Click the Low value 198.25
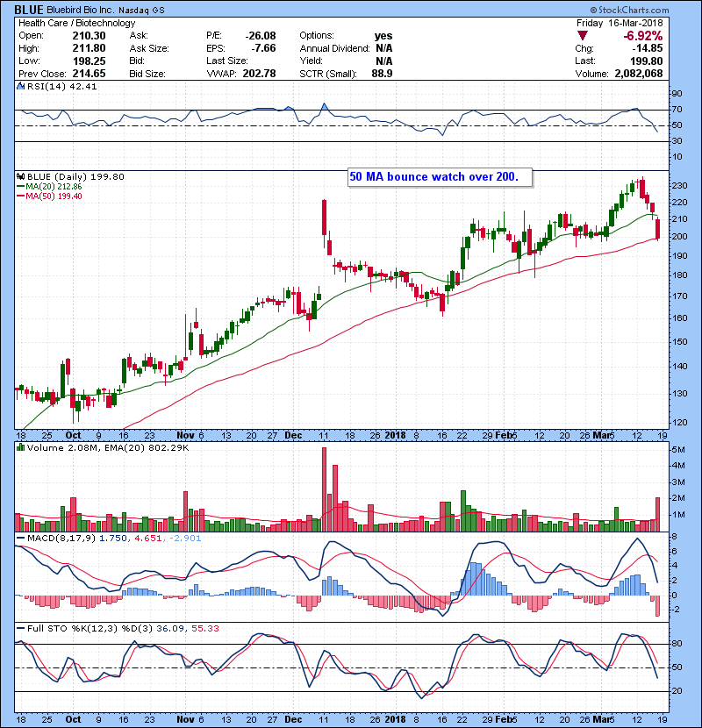 coord(89,61)
